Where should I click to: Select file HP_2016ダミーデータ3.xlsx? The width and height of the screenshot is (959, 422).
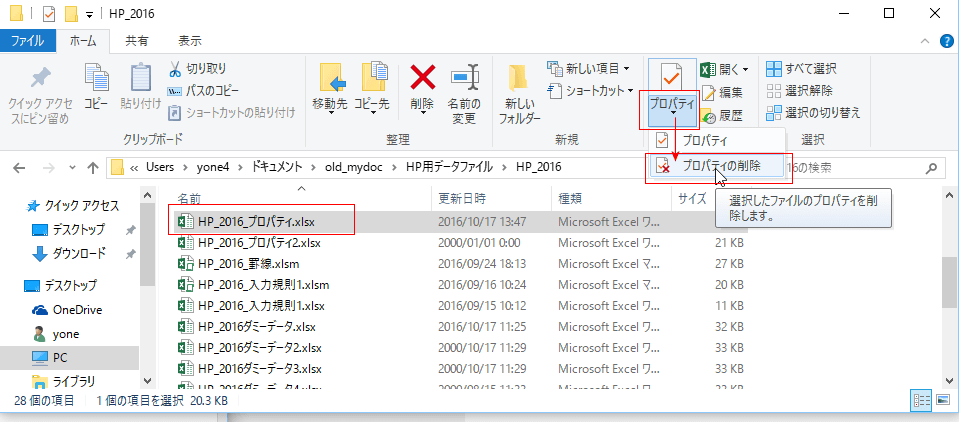250,369
